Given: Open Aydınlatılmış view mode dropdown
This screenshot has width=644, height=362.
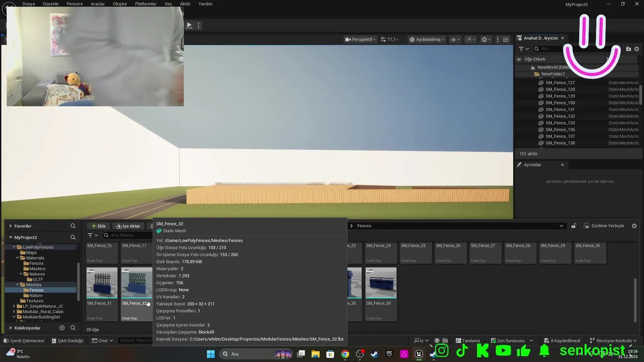Looking at the screenshot, I should [427, 39].
